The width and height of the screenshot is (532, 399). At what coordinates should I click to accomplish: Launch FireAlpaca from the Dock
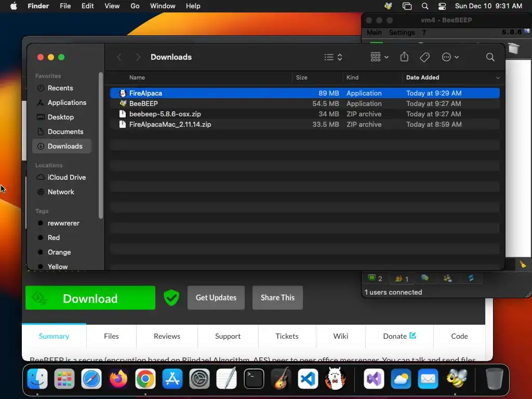point(335,378)
